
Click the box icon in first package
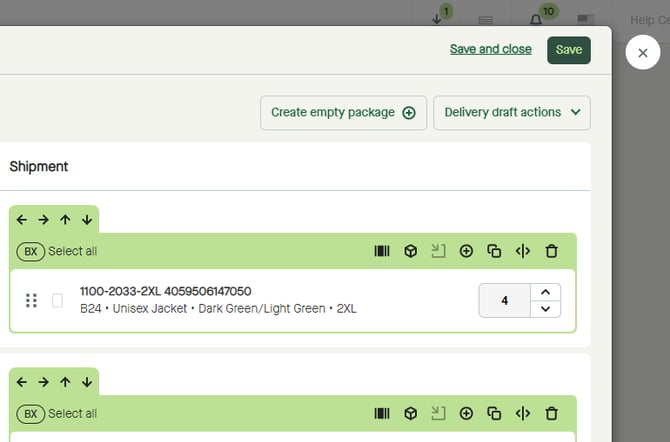click(410, 251)
